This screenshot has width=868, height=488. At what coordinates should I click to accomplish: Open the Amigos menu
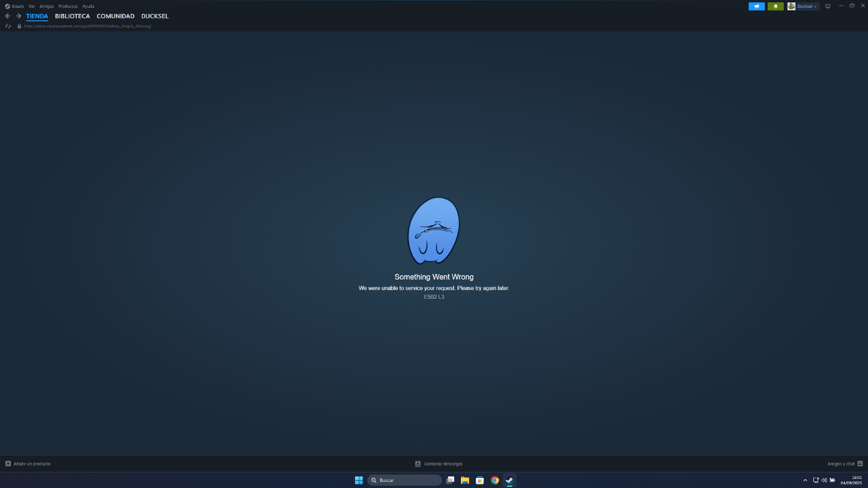[x=46, y=7]
